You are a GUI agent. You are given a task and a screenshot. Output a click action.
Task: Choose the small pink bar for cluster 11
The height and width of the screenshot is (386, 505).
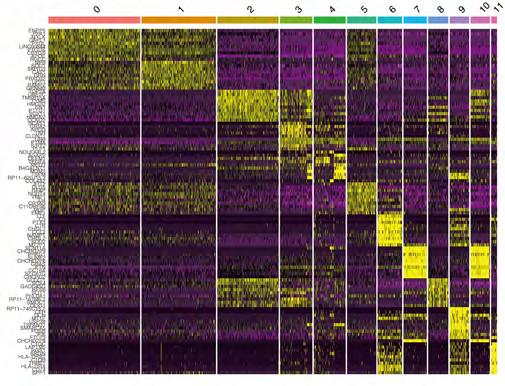494,20
